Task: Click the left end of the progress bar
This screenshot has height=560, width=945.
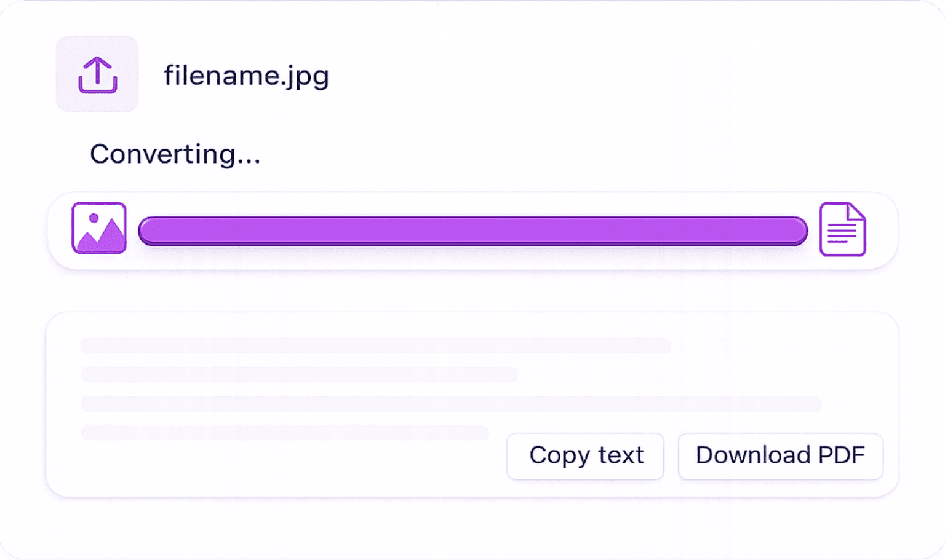Action: (x=148, y=231)
